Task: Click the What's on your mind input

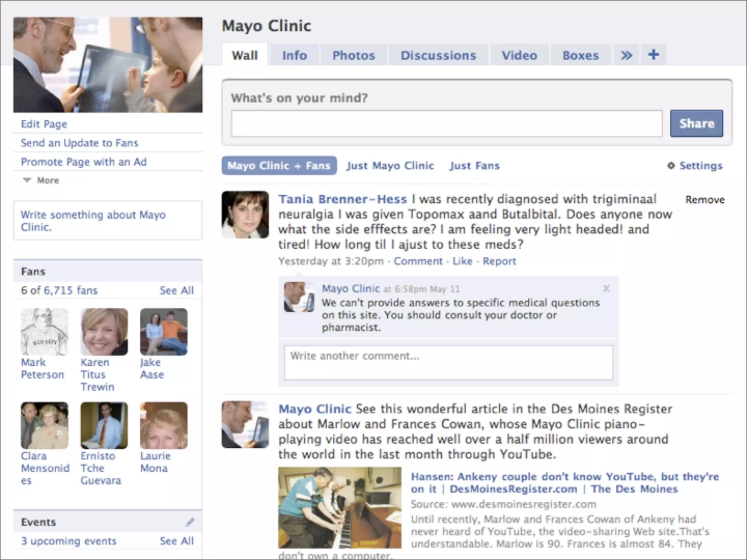Action: point(447,124)
